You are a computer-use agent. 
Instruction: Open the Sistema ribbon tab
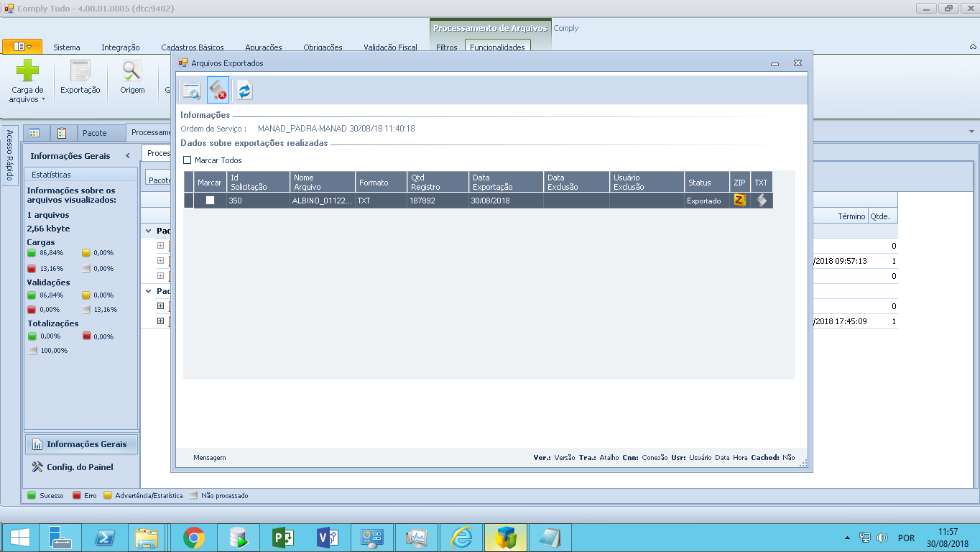(67, 47)
